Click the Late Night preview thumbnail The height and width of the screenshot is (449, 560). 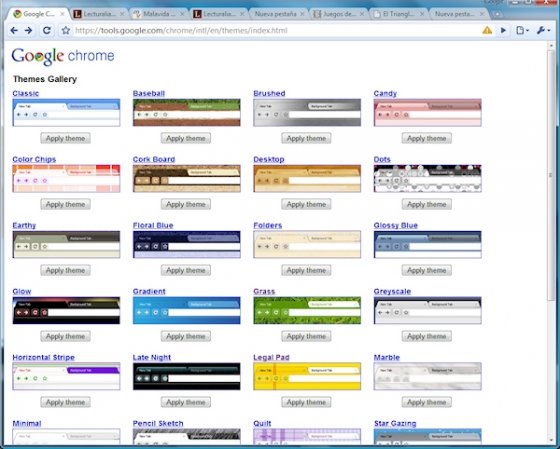[x=186, y=376]
